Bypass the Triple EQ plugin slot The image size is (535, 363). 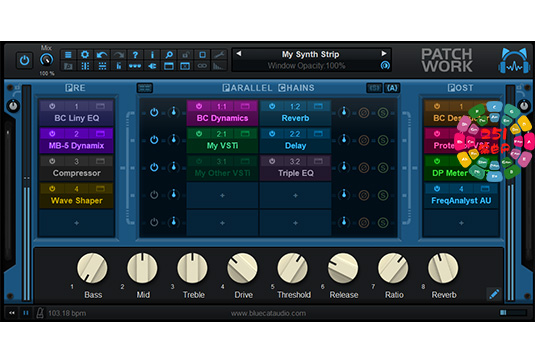[x=272, y=161]
